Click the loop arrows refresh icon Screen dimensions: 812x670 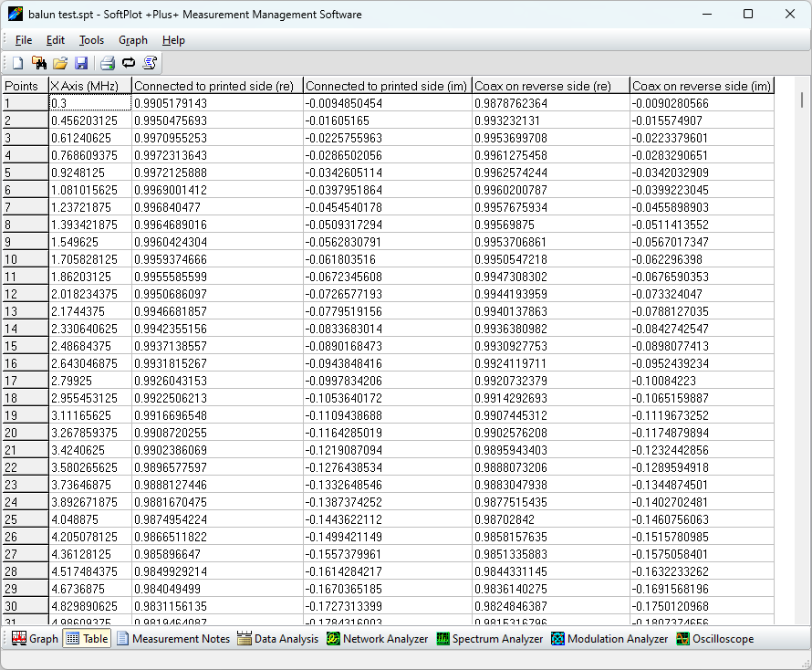coord(129,63)
